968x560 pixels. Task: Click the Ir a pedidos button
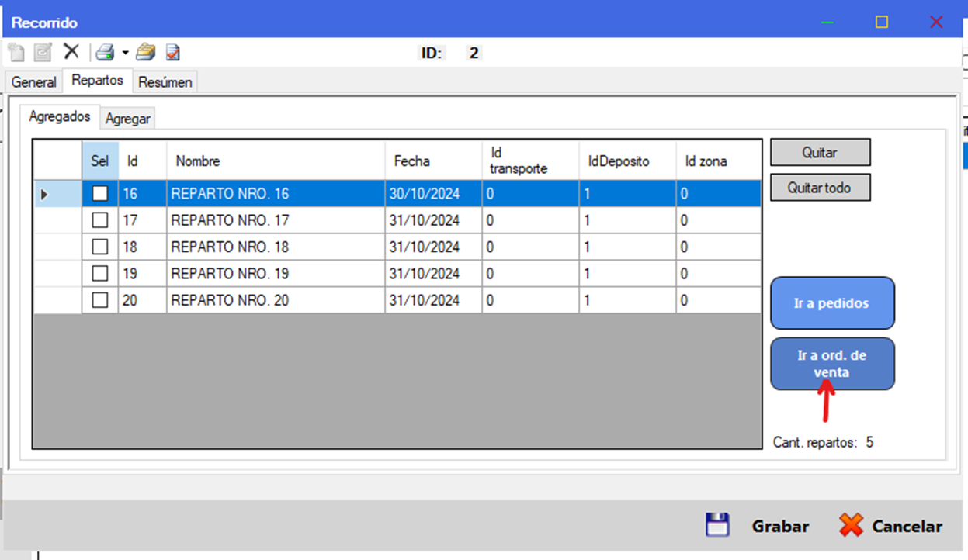831,303
